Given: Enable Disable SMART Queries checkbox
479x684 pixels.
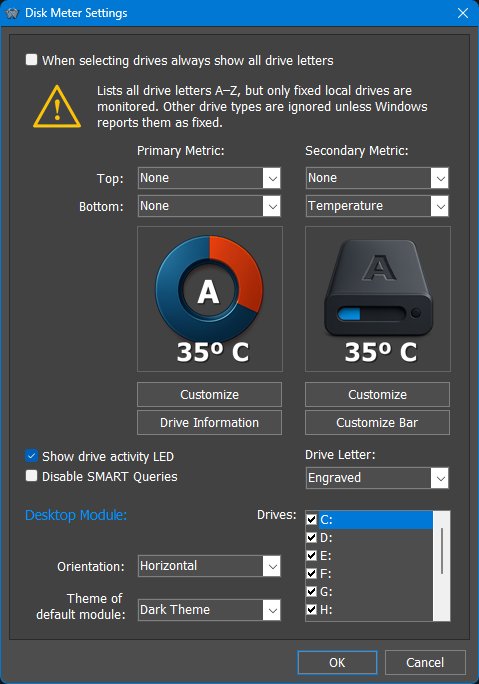Looking at the screenshot, I should coord(31,476).
